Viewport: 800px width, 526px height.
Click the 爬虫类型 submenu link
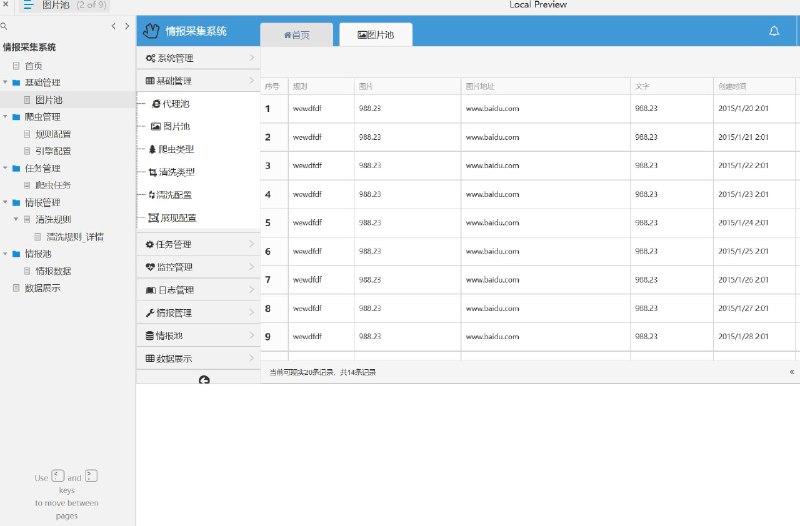click(x=177, y=149)
